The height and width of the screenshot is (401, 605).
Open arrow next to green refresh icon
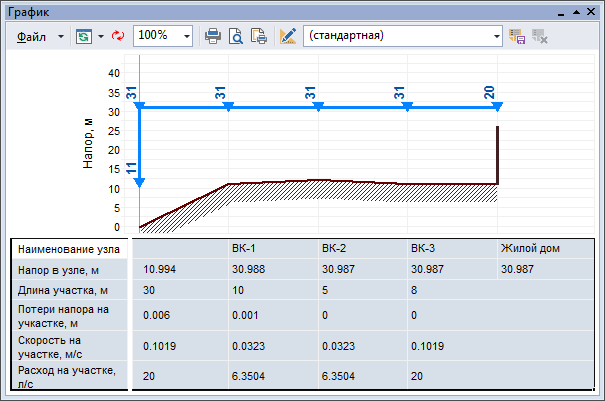coord(101,35)
